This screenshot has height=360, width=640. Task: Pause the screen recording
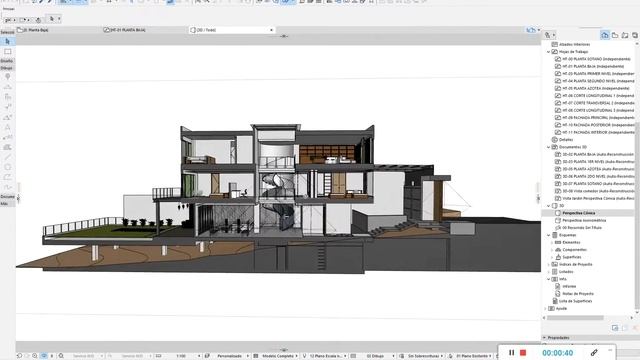click(x=511, y=352)
